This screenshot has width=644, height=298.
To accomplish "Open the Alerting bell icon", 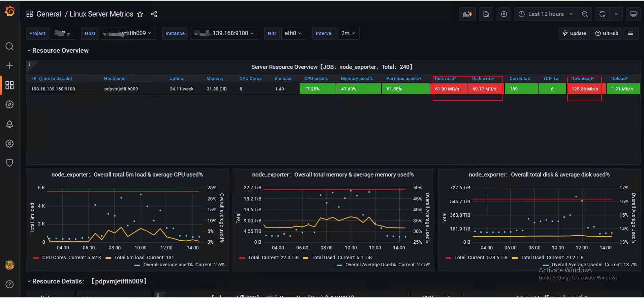I will (9, 124).
